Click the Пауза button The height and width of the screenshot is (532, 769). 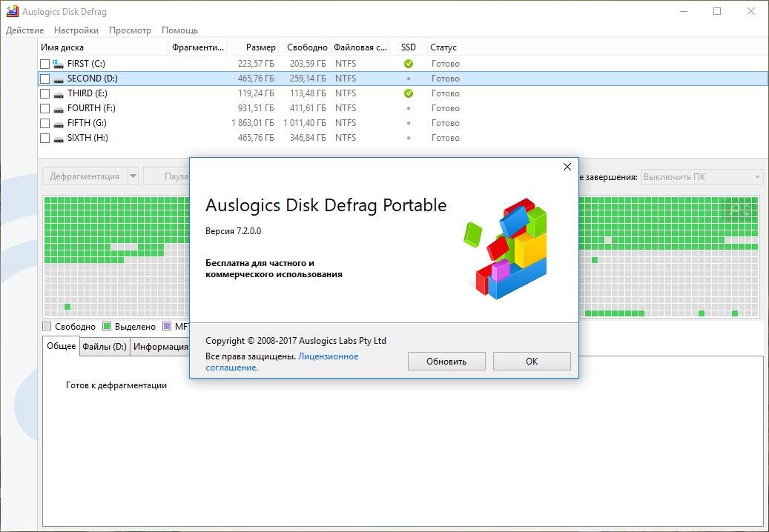tap(167, 176)
